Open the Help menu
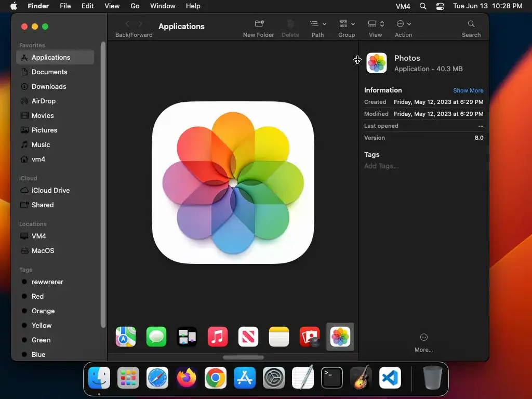This screenshot has height=399, width=532. click(193, 6)
